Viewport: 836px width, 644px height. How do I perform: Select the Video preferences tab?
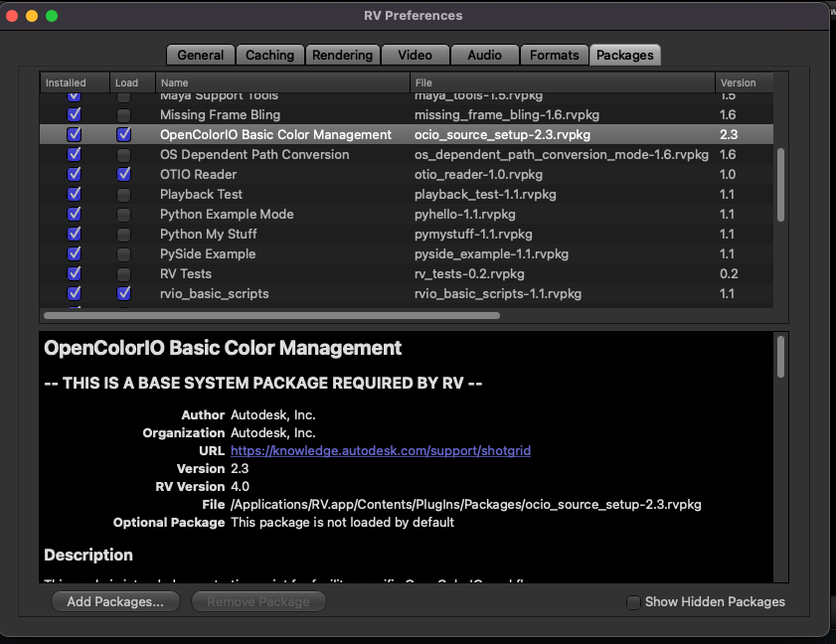pos(416,55)
